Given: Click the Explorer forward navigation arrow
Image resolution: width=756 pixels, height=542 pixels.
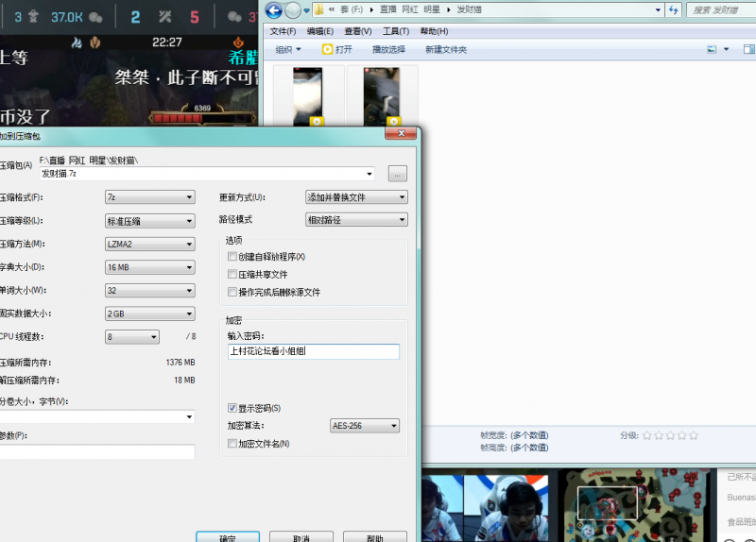Looking at the screenshot, I should click(293, 10).
